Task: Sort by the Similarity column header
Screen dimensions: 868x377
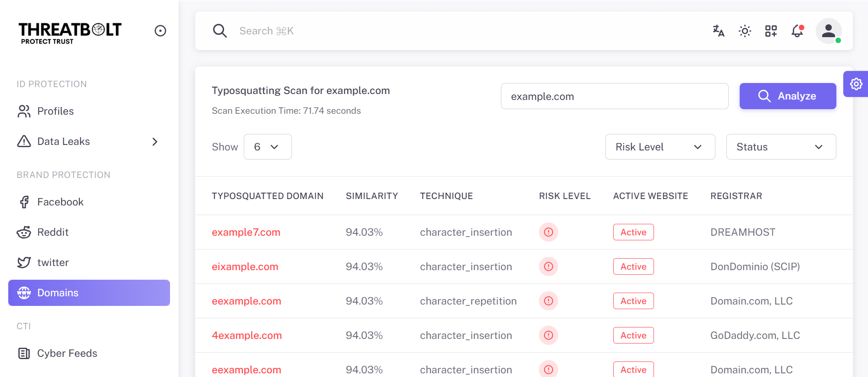Action: [372, 196]
